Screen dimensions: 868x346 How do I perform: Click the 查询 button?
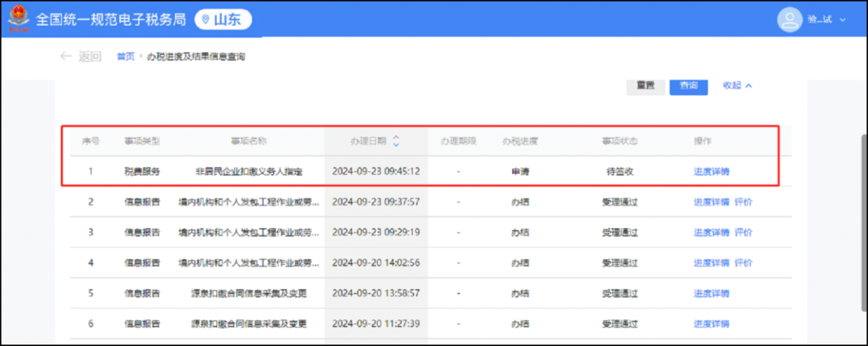pos(689,86)
